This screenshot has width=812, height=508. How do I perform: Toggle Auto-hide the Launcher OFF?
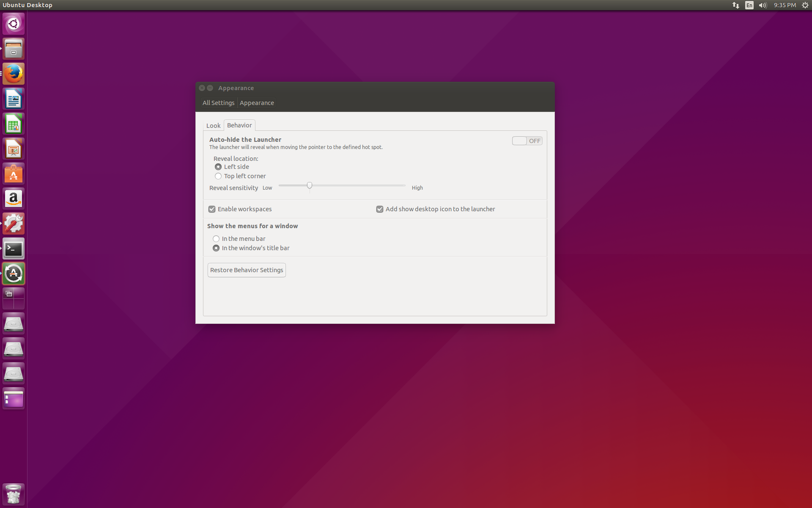pyautogui.click(x=527, y=141)
